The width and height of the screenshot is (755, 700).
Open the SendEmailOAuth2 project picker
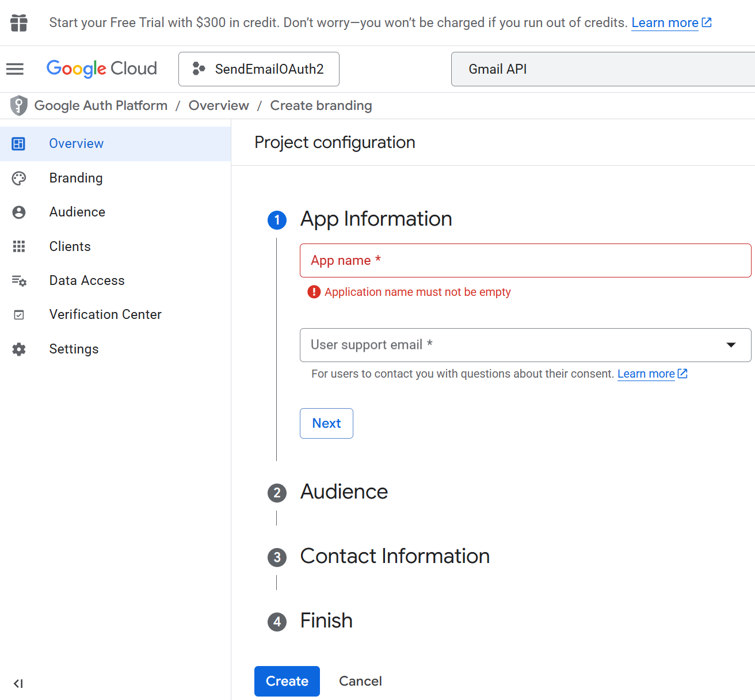click(259, 69)
